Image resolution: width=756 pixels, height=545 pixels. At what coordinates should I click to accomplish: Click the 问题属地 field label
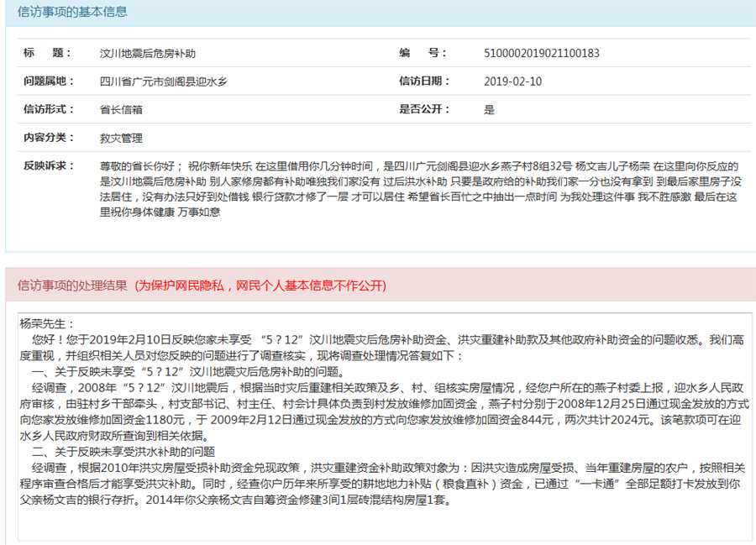(50, 81)
